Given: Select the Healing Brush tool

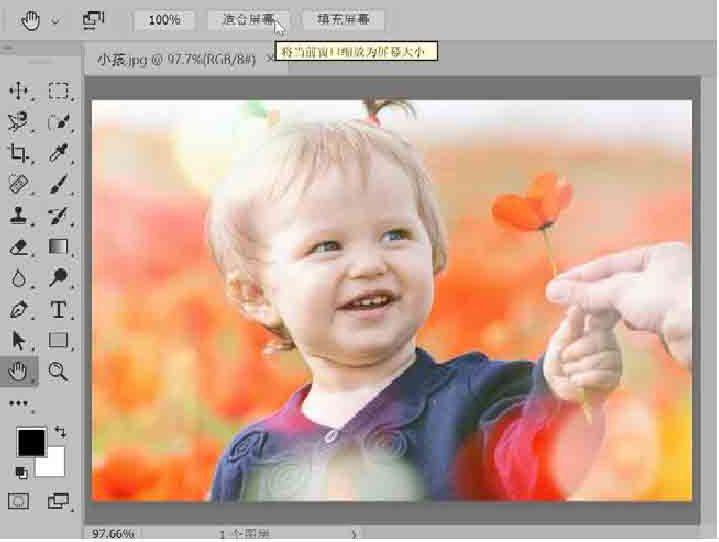Looking at the screenshot, I should click(x=18, y=184).
